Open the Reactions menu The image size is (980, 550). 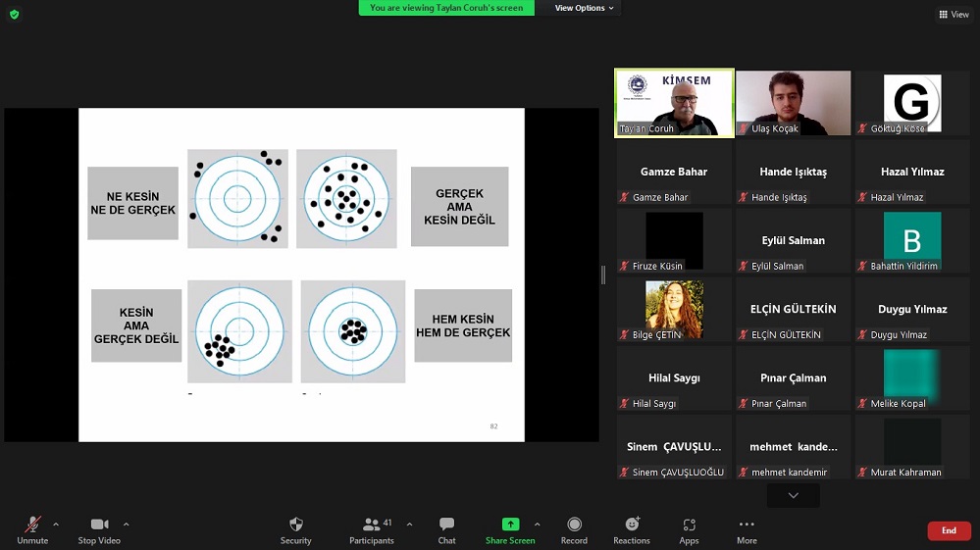tap(632, 525)
